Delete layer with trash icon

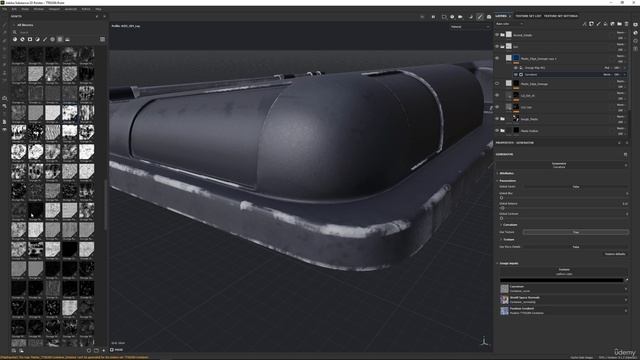[x=627, y=24]
